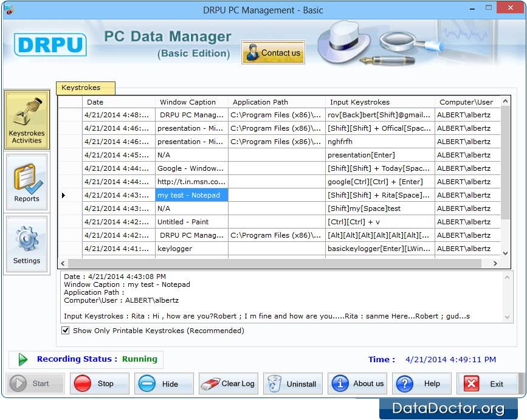Click the 'rov[Back]bert[Shift]@gmail...' cell

point(380,115)
